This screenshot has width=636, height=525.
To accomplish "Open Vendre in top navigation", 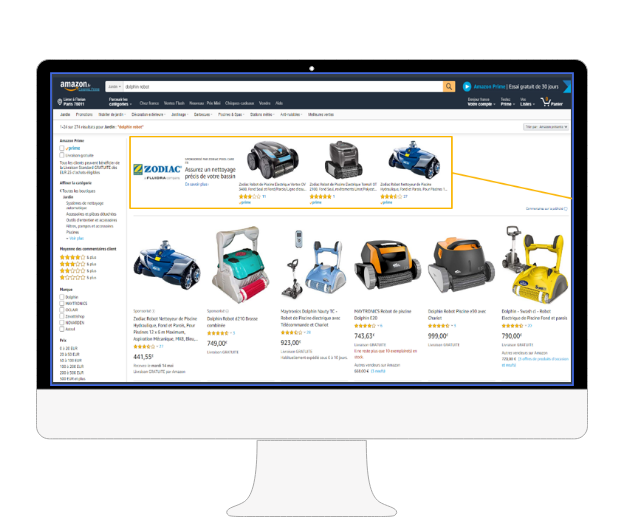I will click(264, 103).
